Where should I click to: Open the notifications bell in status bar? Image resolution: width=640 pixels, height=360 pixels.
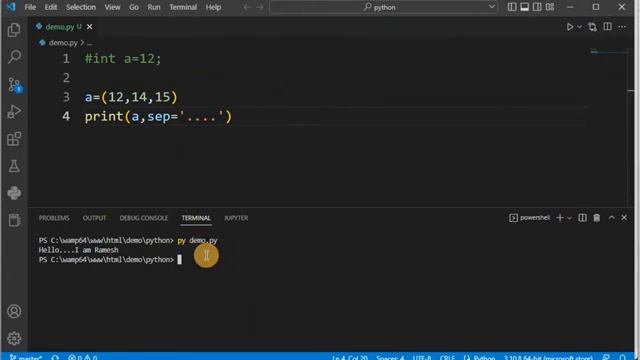(x=622, y=357)
